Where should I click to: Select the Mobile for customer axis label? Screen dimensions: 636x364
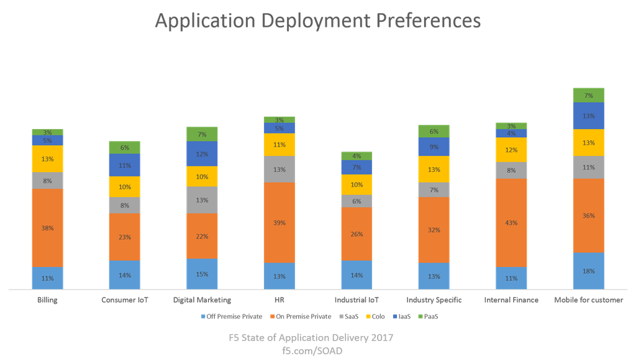point(589,300)
